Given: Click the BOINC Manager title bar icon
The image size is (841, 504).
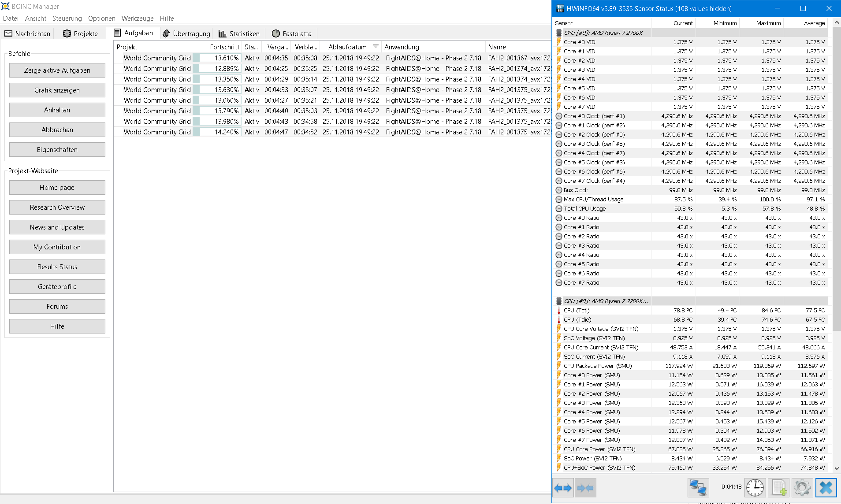Looking at the screenshot, I should pyautogui.click(x=5, y=6).
